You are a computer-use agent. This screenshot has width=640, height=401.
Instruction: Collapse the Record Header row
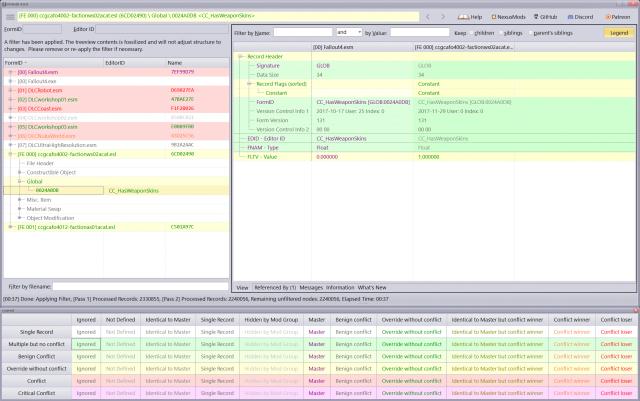click(x=241, y=56)
